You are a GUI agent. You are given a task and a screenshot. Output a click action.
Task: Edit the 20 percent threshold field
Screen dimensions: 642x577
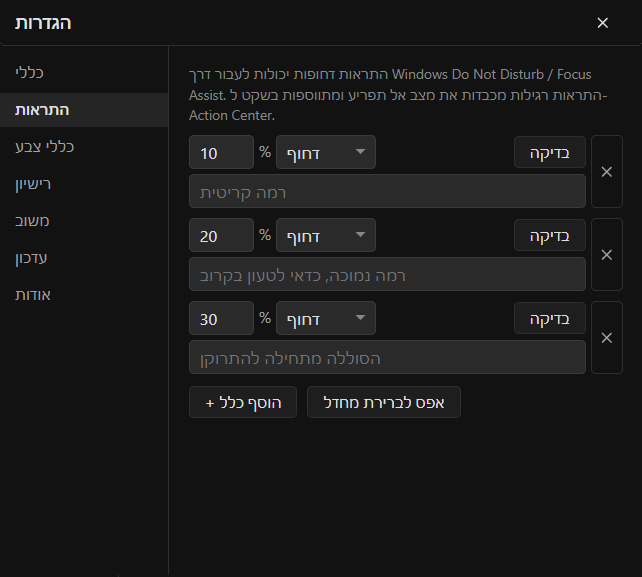click(221, 235)
